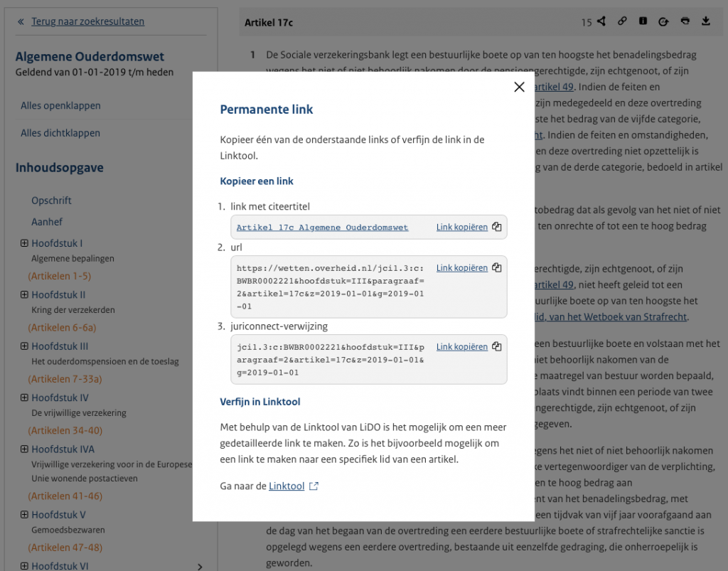Click the url text box in the dialog
This screenshot has height=571, width=728.
pyautogui.click(x=331, y=286)
